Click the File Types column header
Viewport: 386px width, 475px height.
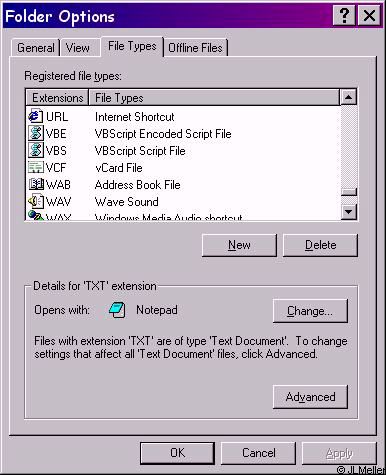pyautogui.click(x=214, y=98)
